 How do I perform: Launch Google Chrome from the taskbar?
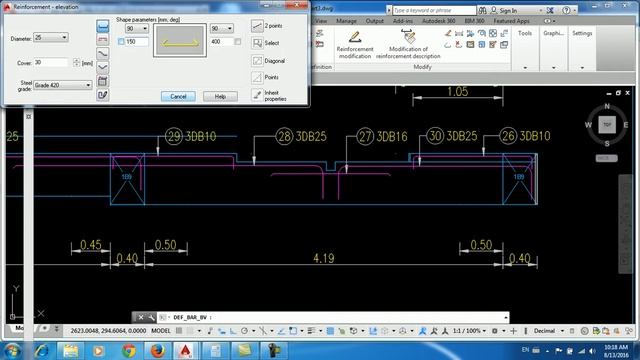(129, 351)
